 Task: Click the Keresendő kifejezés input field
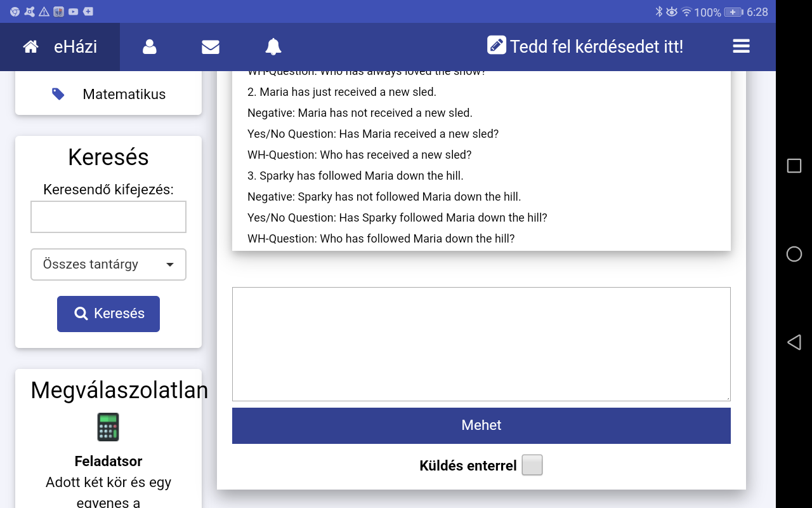108,217
